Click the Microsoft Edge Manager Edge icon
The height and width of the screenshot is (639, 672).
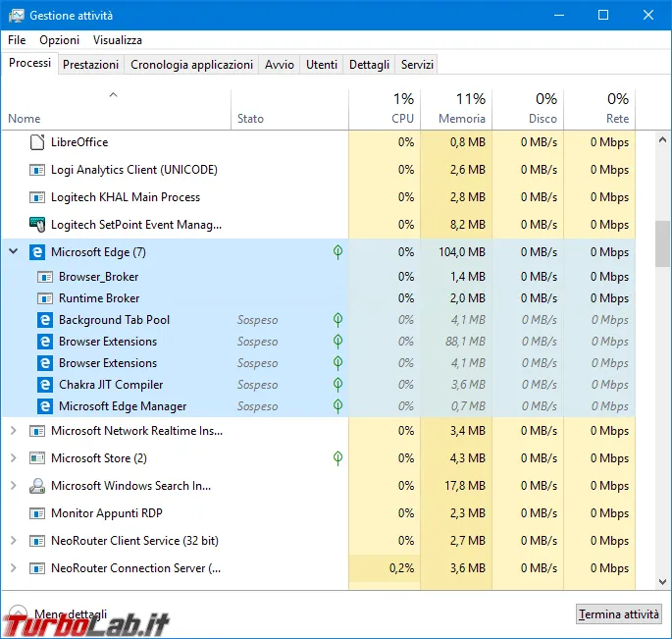click(x=45, y=406)
